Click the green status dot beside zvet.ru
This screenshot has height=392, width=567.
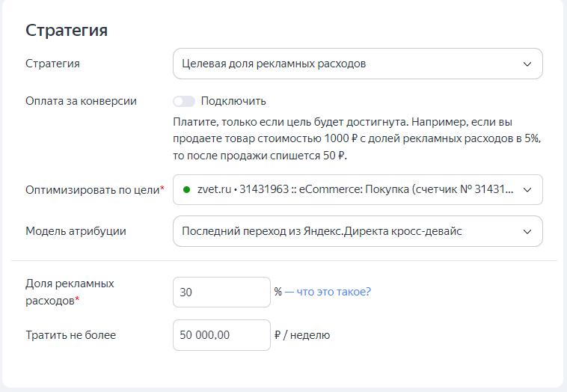(186, 189)
